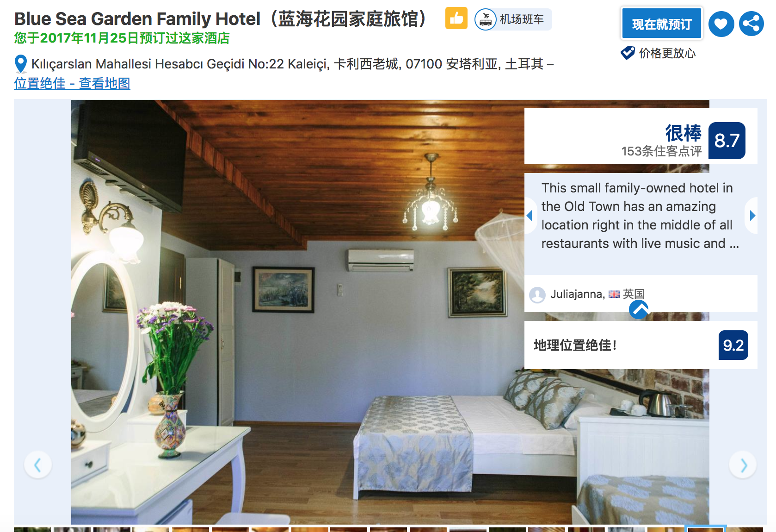Advance to the next gallery photo
The width and height of the screenshot is (776, 532).
click(743, 464)
